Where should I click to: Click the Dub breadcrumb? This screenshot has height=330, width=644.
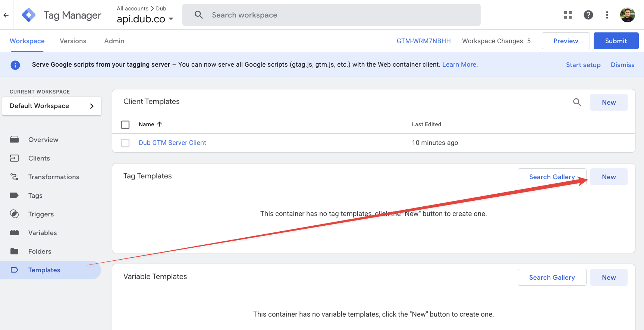click(161, 8)
